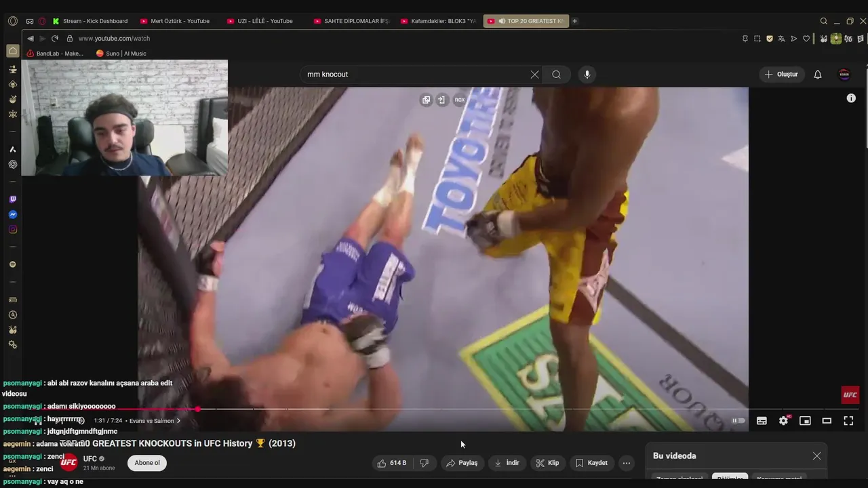868x488 pixels.
Task: Click the video progress bar scrubber
Action: [197, 409]
